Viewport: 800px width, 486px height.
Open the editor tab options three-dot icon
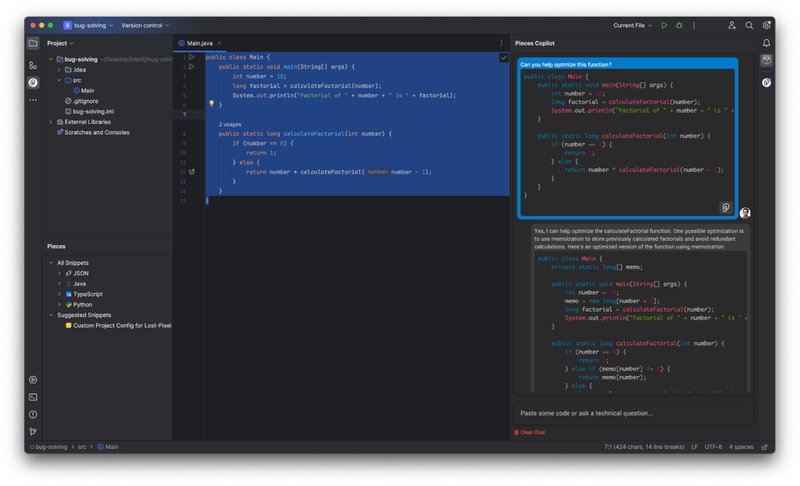click(x=501, y=43)
